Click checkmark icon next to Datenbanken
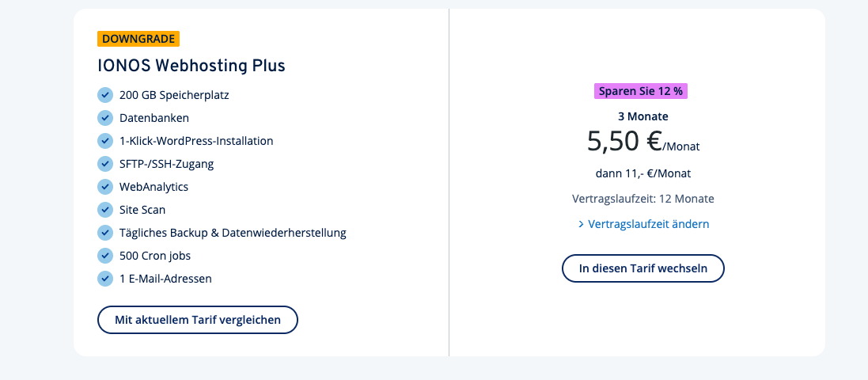868x380 pixels. coord(105,118)
